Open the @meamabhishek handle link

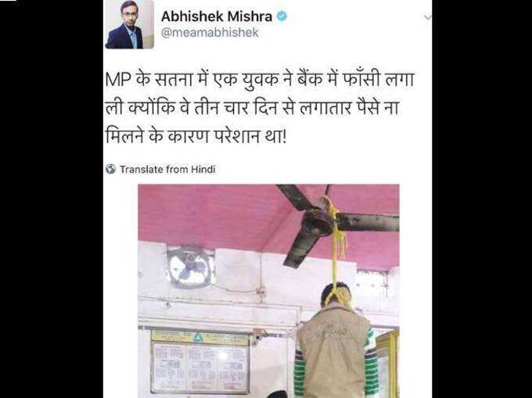pyautogui.click(x=210, y=33)
